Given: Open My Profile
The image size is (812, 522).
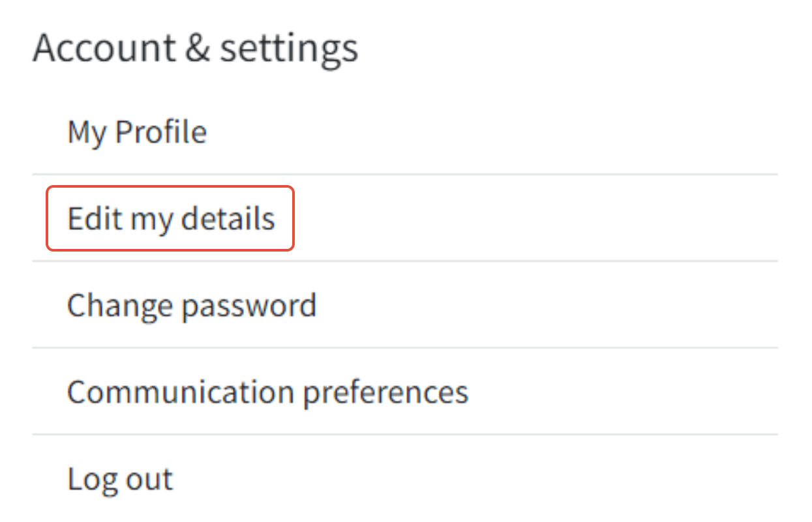Looking at the screenshot, I should pos(137,132).
